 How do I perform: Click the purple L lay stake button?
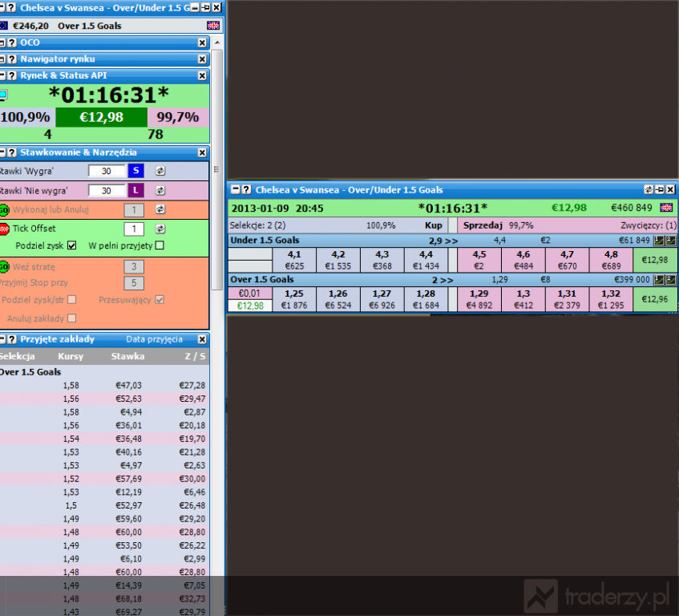tap(136, 190)
